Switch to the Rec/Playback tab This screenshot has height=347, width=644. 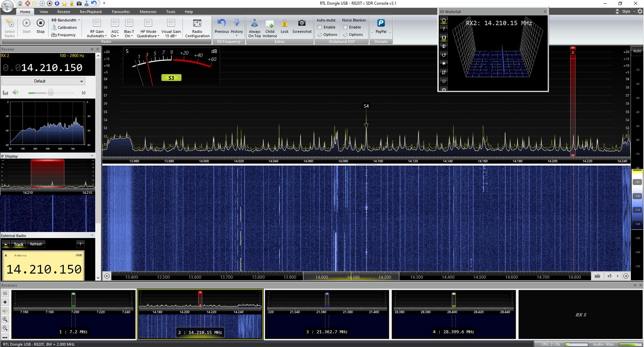(x=91, y=12)
